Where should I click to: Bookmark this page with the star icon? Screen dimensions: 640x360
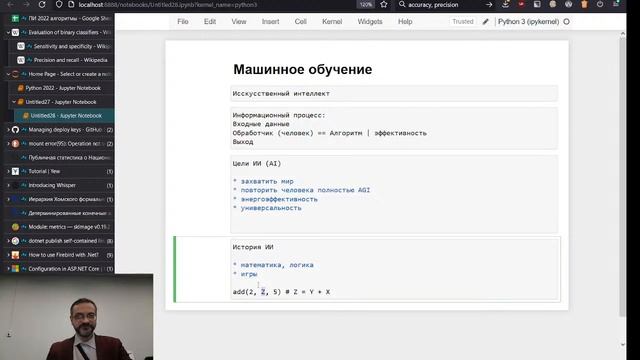384,4
